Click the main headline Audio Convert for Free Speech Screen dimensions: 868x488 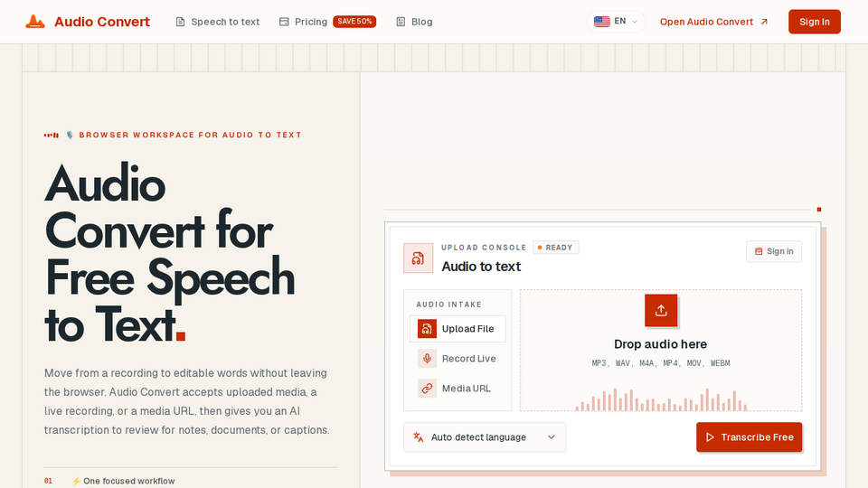(169, 254)
